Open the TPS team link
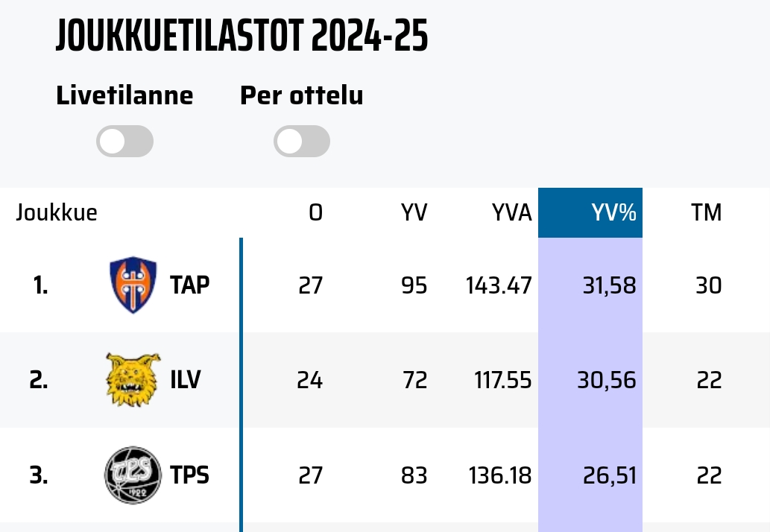The width and height of the screenshot is (770, 532). tap(189, 475)
